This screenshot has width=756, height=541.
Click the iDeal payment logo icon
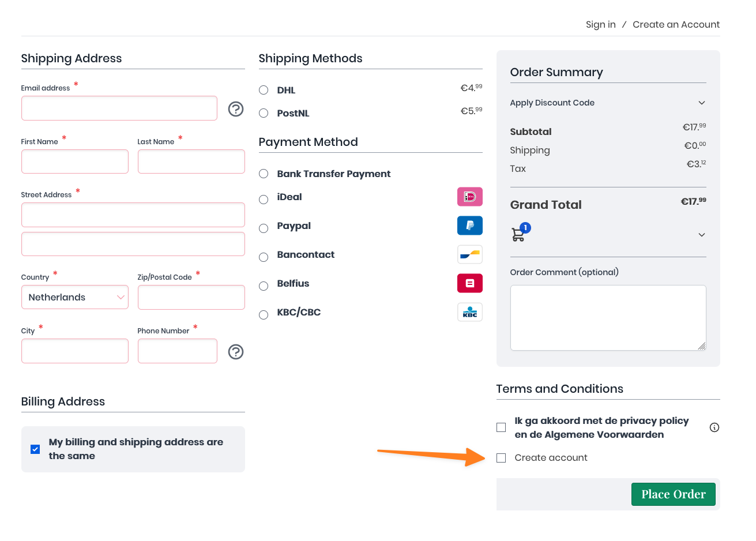pos(469,197)
